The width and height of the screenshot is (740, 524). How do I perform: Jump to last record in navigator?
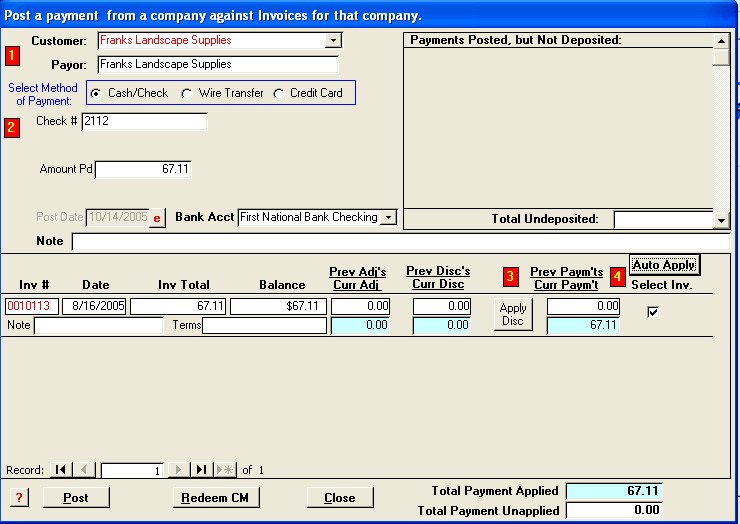click(201, 470)
